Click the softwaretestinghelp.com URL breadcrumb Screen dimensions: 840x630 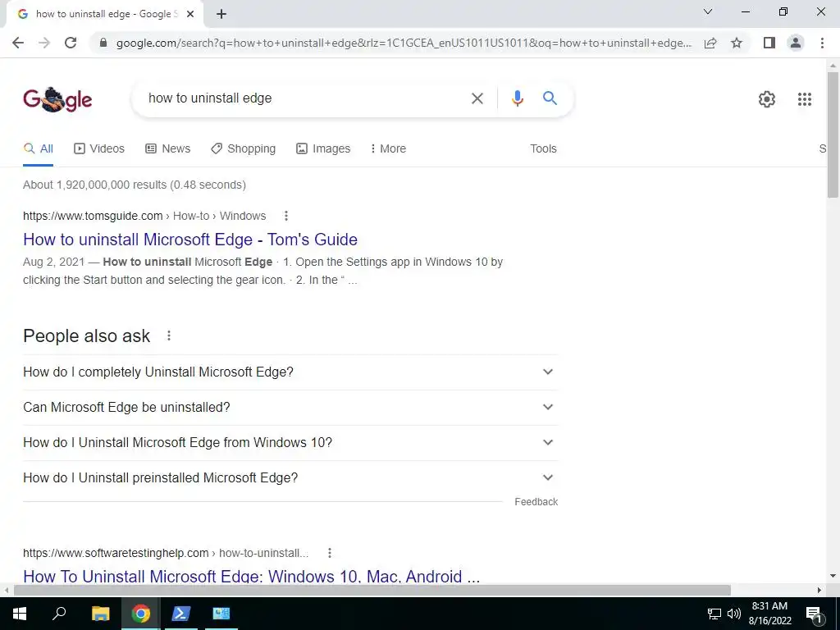point(166,553)
